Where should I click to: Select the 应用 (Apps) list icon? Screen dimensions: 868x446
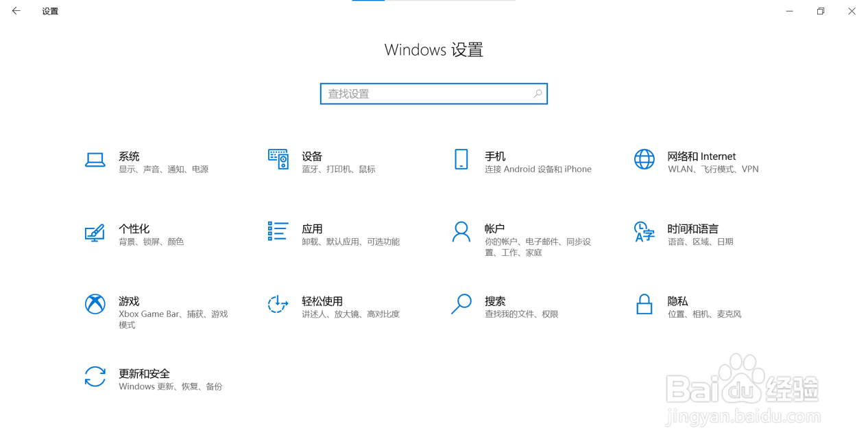tap(278, 233)
